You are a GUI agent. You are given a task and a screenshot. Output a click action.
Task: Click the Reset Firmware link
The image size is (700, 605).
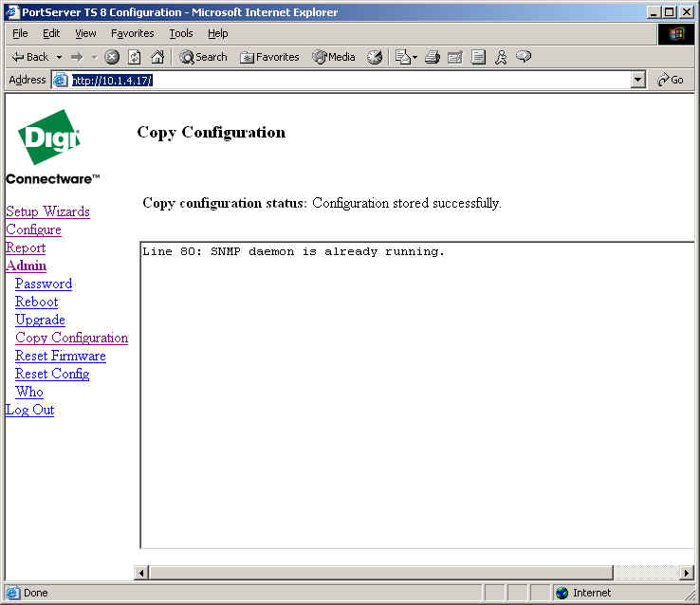[x=60, y=356]
